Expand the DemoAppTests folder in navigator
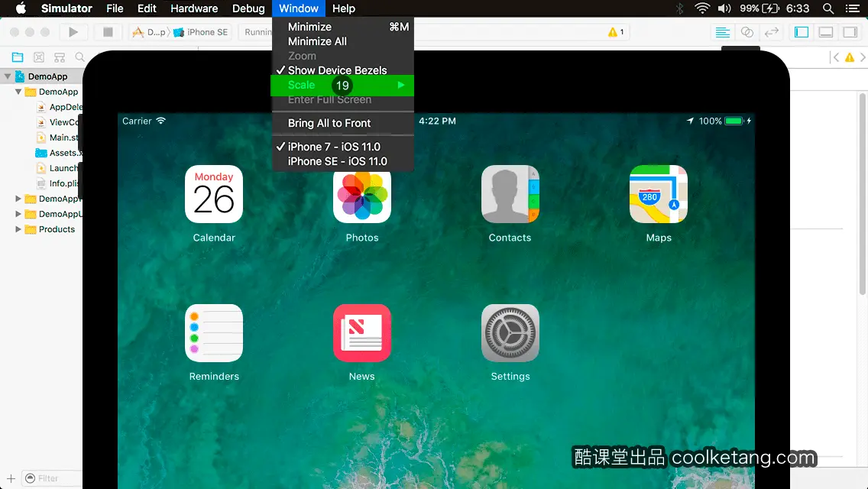This screenshot has height=489, width=868. click(x=18, y=198)
